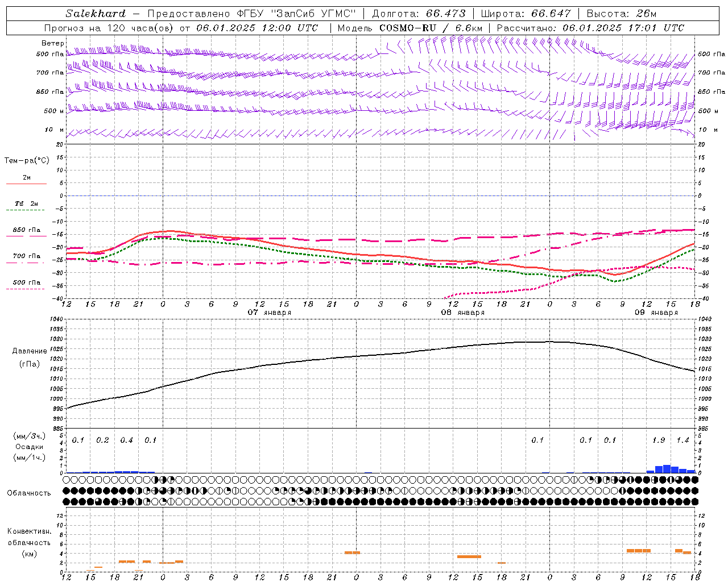Click the '09 января' date label

(x=656, y=313)
